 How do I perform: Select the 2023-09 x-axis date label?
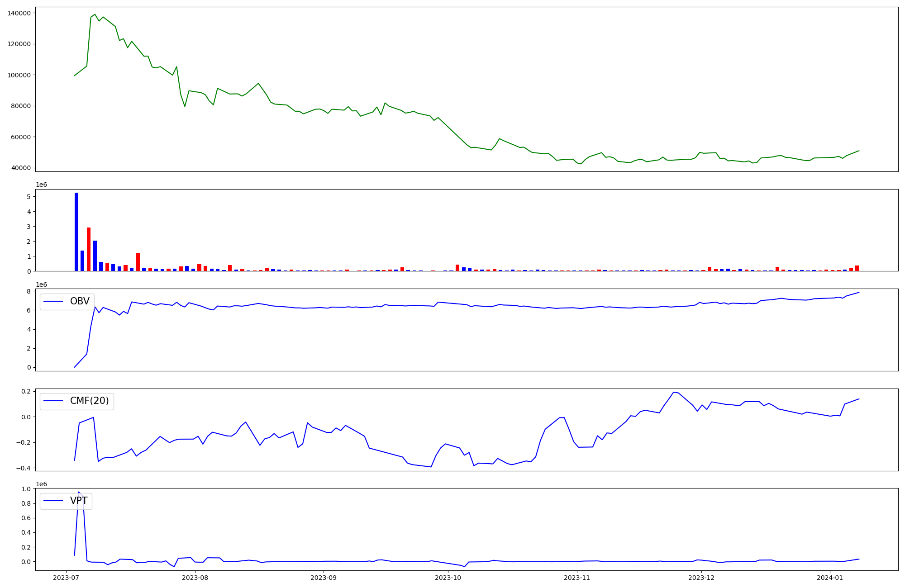pos(324,578)
